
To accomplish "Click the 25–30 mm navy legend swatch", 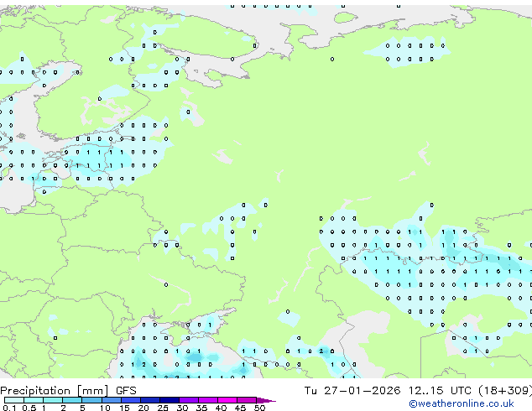I will (170, 400).
